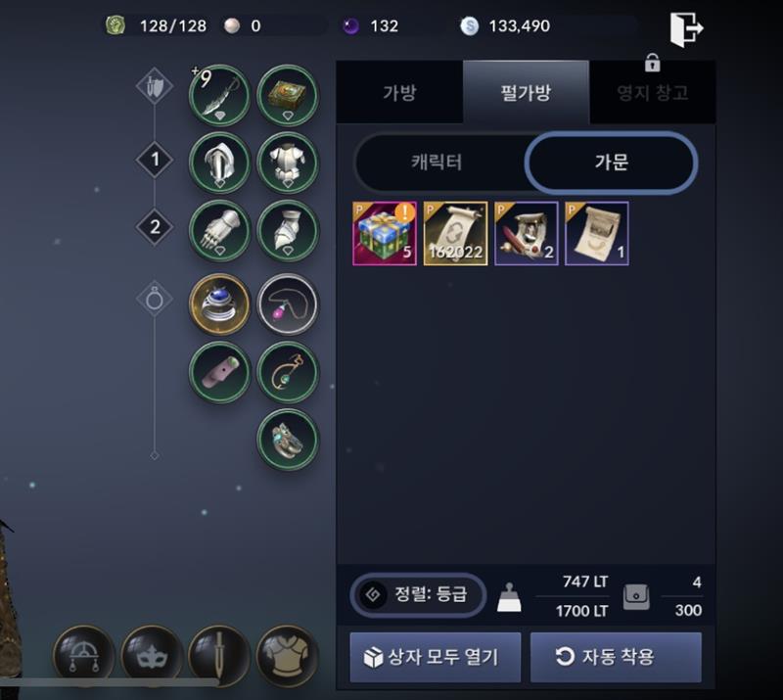Open the armor costume icon

[287, 655]
